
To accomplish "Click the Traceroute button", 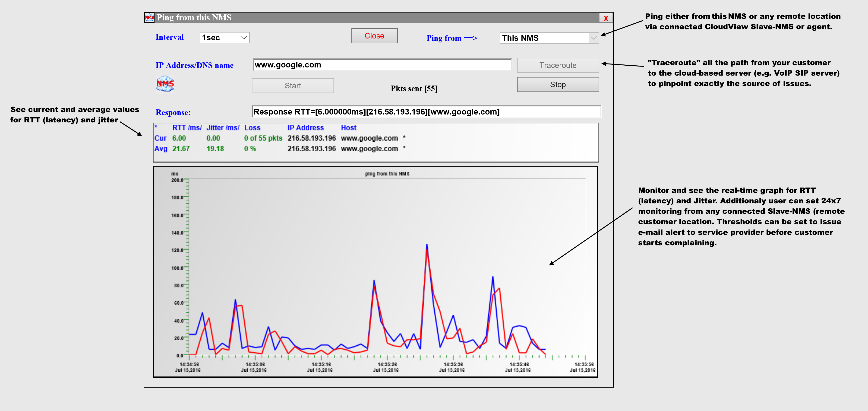I will point(558,65).
